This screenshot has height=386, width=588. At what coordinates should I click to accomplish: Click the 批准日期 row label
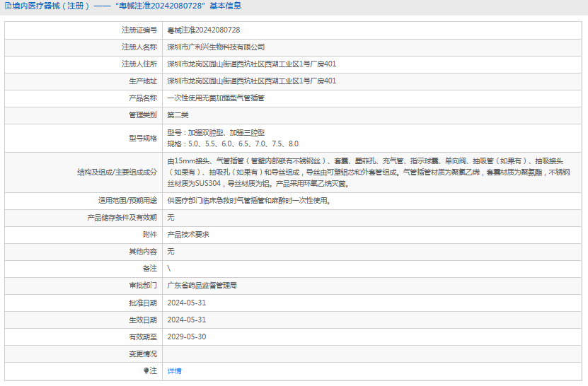coord(143,303)
